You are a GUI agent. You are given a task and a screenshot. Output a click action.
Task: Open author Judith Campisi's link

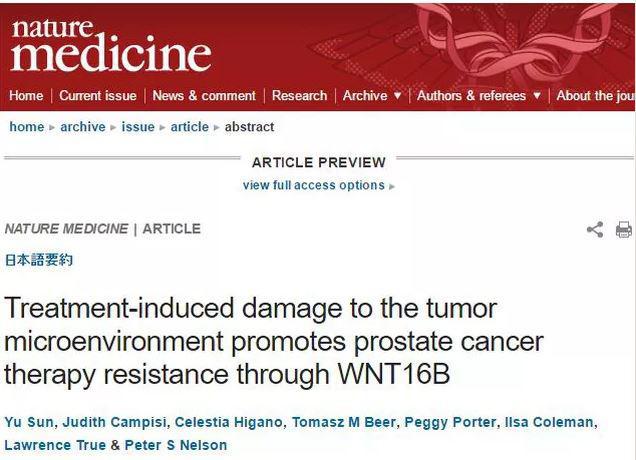pos(114,422)
